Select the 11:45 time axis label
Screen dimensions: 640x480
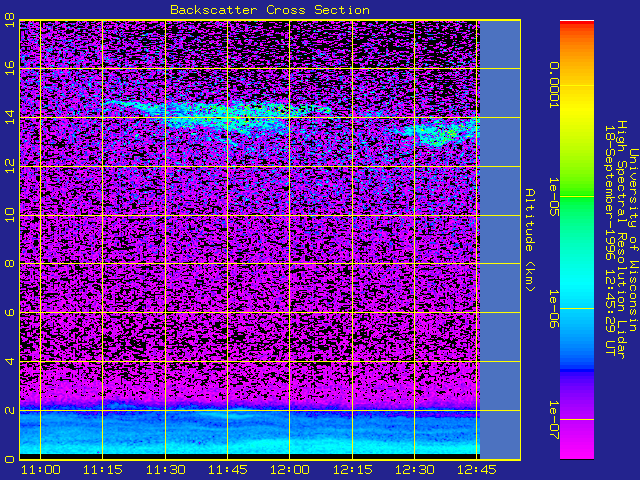pyautogui.click(x=228, y=470)
